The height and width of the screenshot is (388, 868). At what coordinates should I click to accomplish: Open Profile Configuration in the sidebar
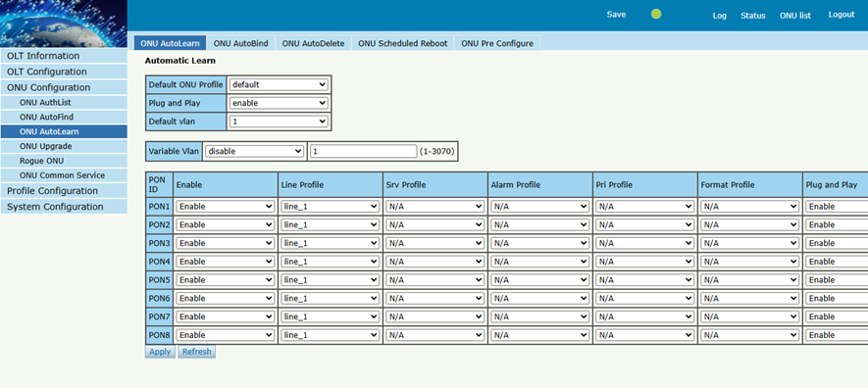pyautogui.click(x=64, y=191)
